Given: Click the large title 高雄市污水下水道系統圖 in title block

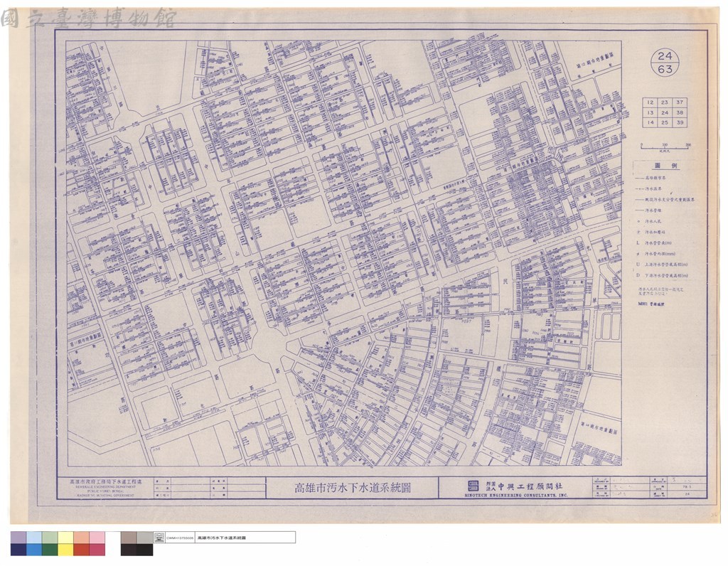Looking at the screenshot, I should pos(353,488).
